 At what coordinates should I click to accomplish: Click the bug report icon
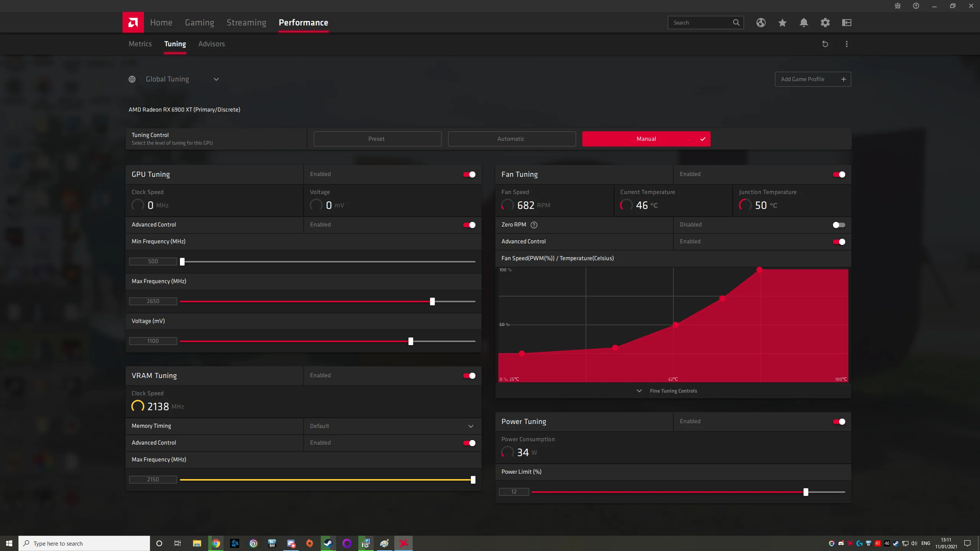[897, 6]
